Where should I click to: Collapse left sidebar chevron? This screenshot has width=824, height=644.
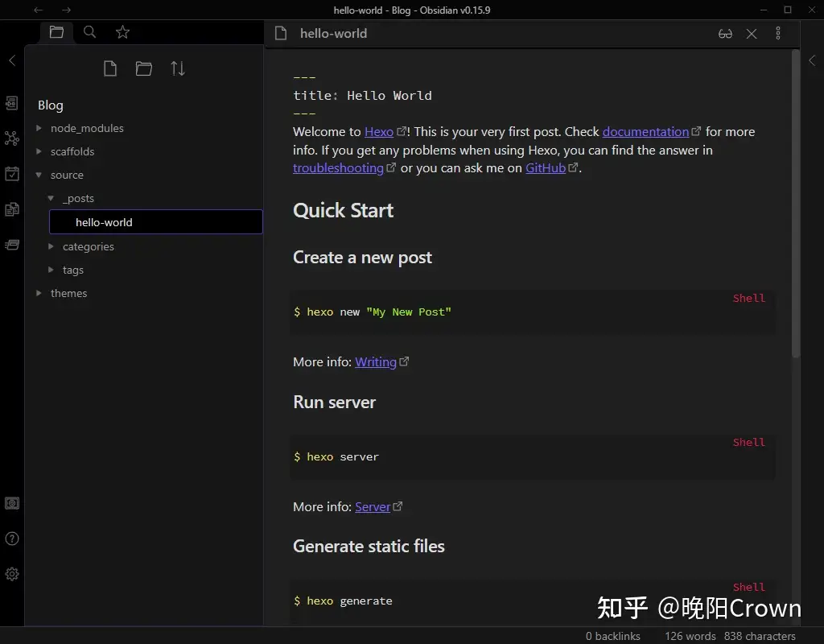point(12,60)
